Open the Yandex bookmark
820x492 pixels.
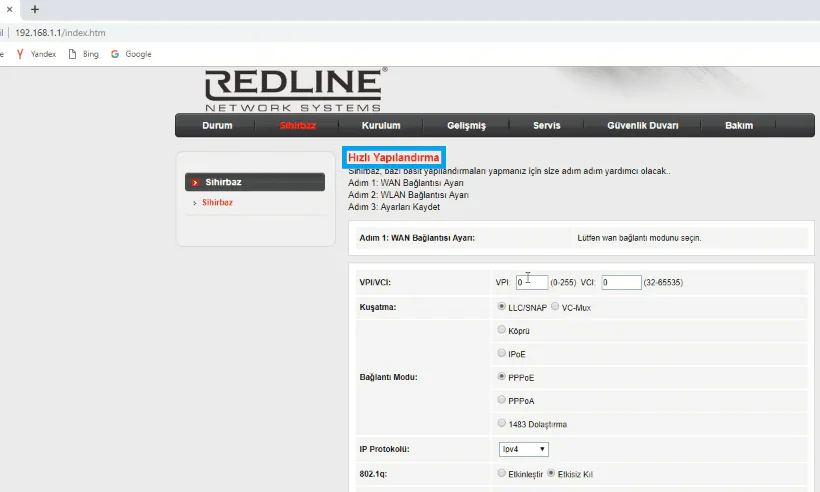point(37,54)
